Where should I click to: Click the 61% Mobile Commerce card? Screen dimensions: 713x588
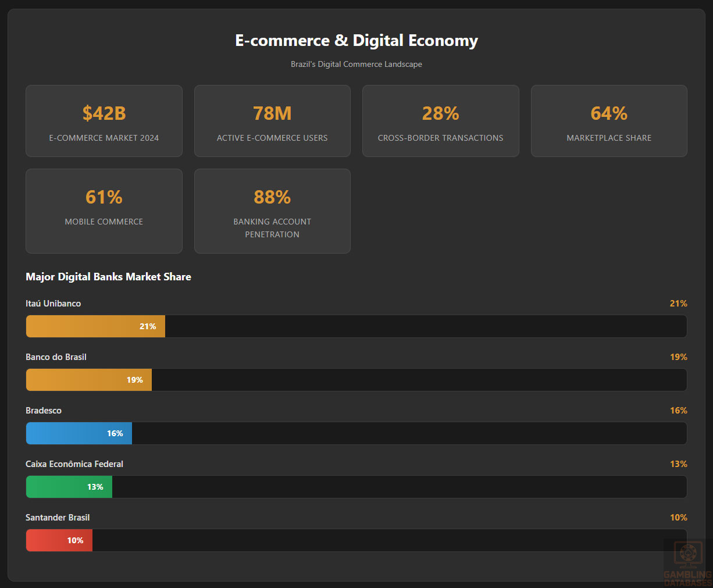(x=104, y=211)
